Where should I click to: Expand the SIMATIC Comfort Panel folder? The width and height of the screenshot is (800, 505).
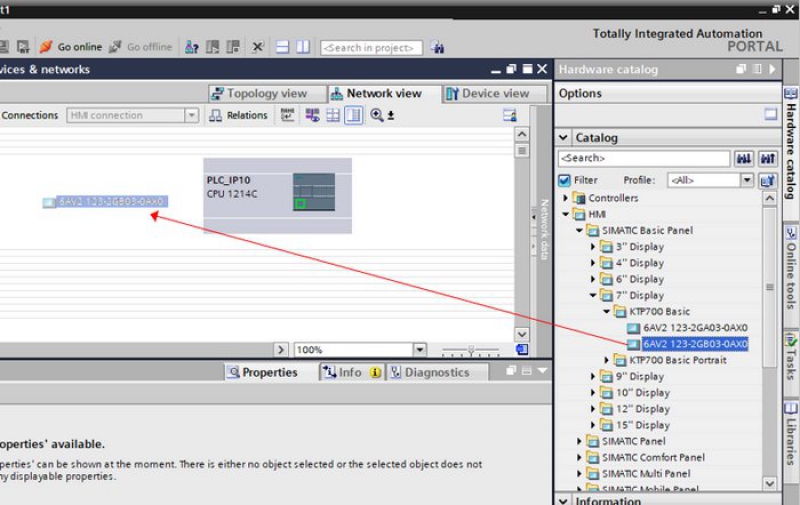click(x=579, y=458)
